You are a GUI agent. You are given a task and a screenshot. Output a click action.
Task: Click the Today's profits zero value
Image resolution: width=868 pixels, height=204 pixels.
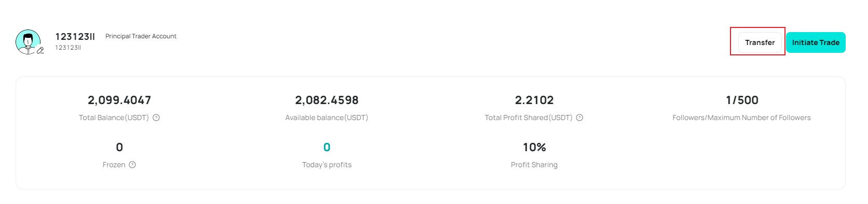327,147
